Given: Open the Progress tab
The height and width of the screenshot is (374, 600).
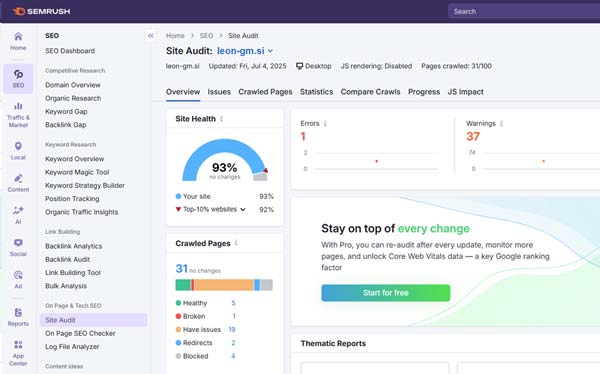Looking at the screenshot, I should tap(424, 92).
